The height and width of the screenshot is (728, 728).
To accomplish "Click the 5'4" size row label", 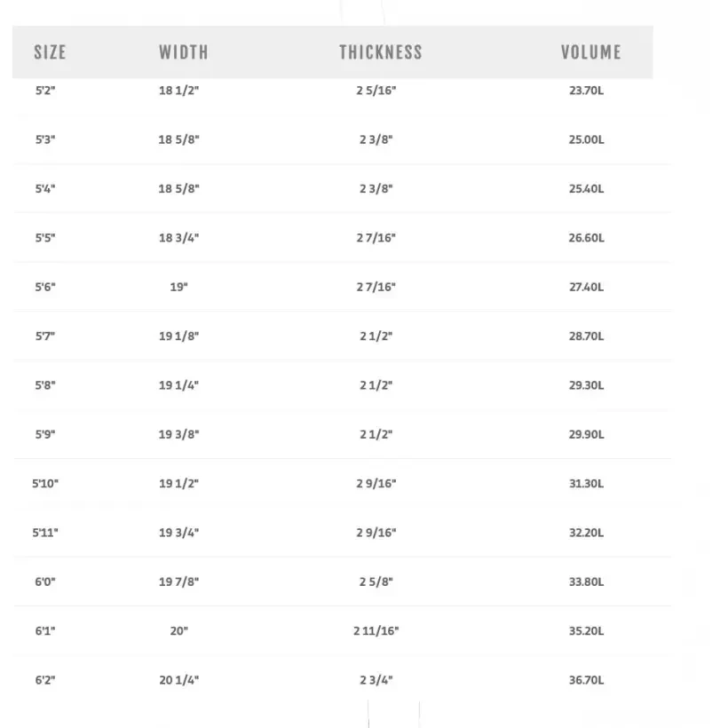I will [x=45, y=189].
